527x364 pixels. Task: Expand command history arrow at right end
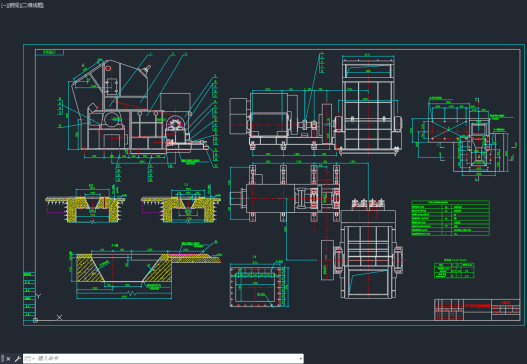(x=300, y=359)
